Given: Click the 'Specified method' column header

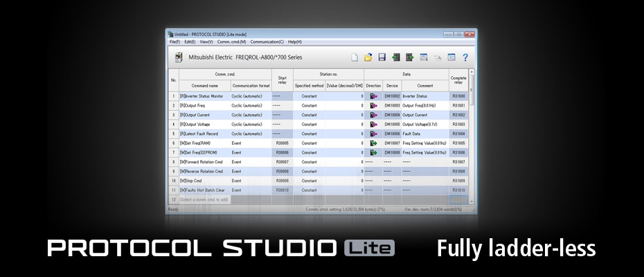Looking at the screenshot, I should [310, 86].
